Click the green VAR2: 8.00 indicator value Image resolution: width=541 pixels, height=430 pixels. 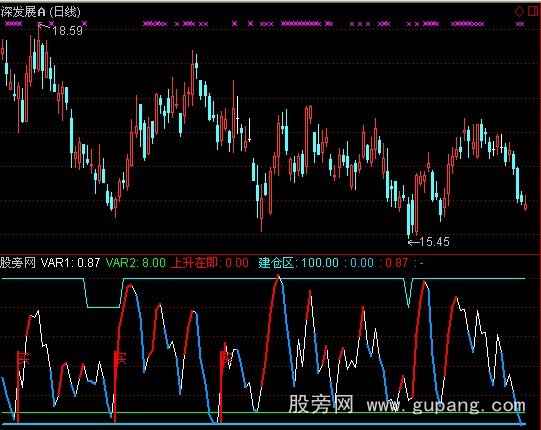(x=136, y=263)
